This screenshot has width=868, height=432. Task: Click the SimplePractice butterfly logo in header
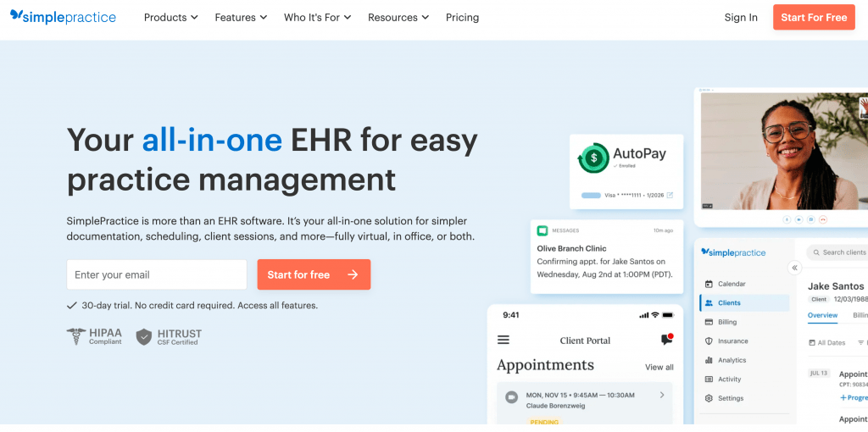point(63,17)
